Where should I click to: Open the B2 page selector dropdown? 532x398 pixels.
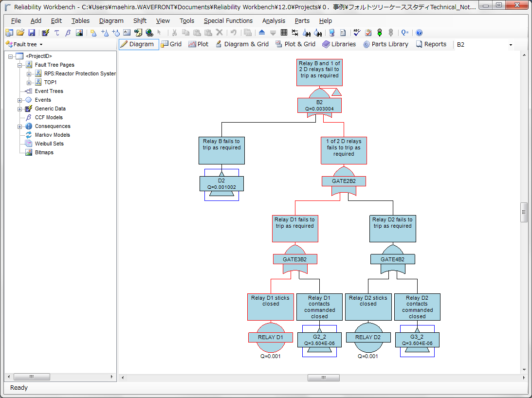(511, 45)
